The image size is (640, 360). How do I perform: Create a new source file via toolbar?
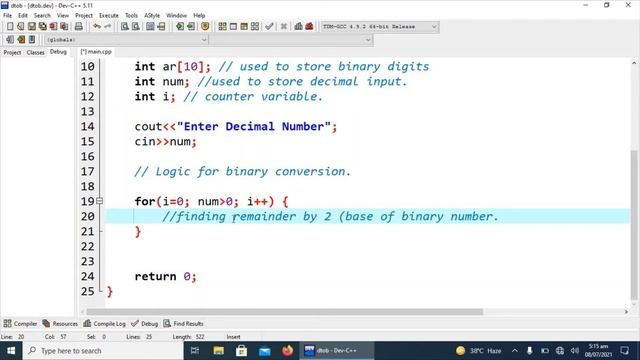[x=10, y=27]
